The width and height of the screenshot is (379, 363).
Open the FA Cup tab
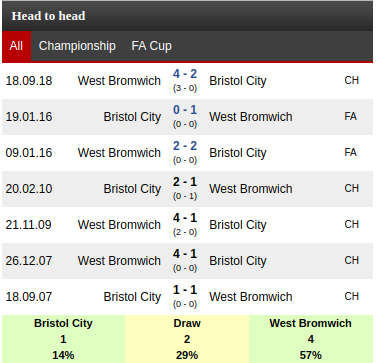[151, 46]
